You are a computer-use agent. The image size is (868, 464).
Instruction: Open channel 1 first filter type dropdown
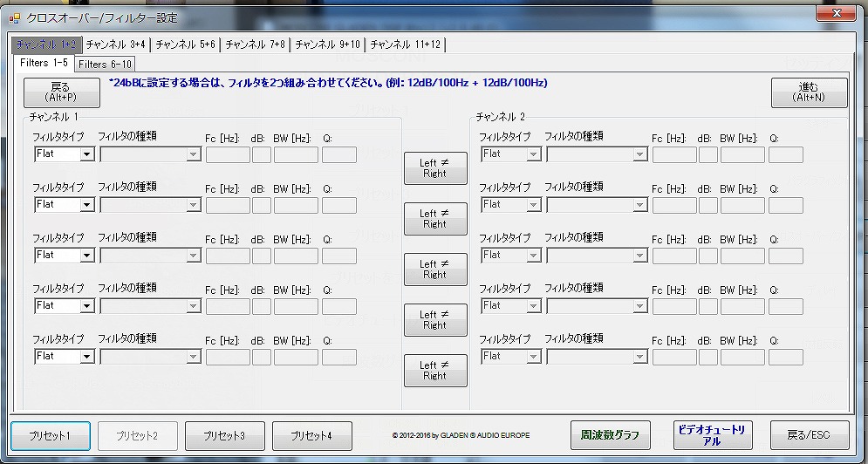point(64,154)
